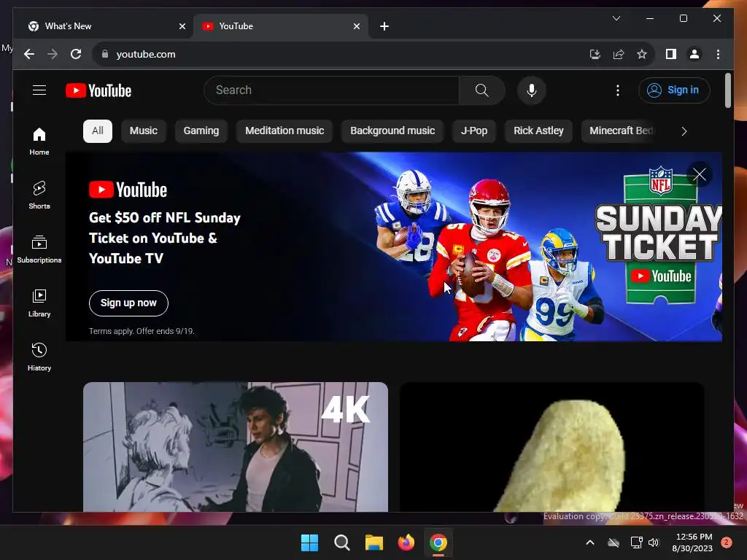Go back using browser back arrow
The height and width of the screenshot is (560, 747).
click(x=29, y=54)
